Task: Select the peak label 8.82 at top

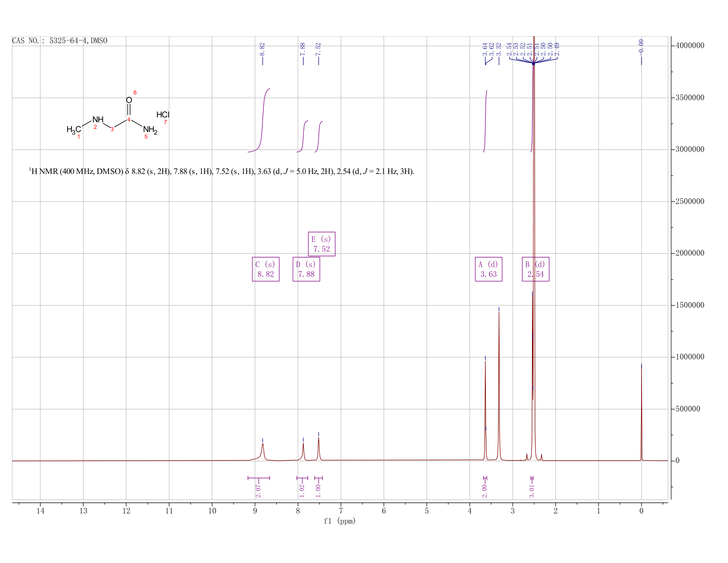Action: tap(262, 49)
